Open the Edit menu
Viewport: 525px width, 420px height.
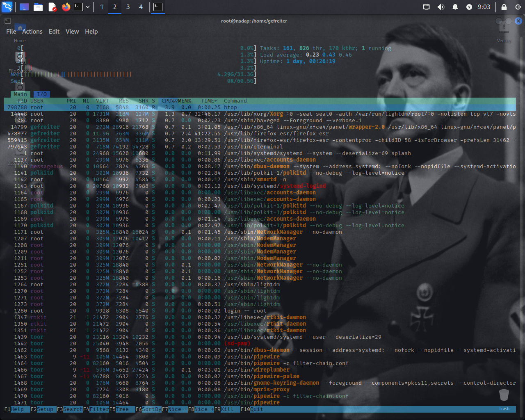(54, 32)
